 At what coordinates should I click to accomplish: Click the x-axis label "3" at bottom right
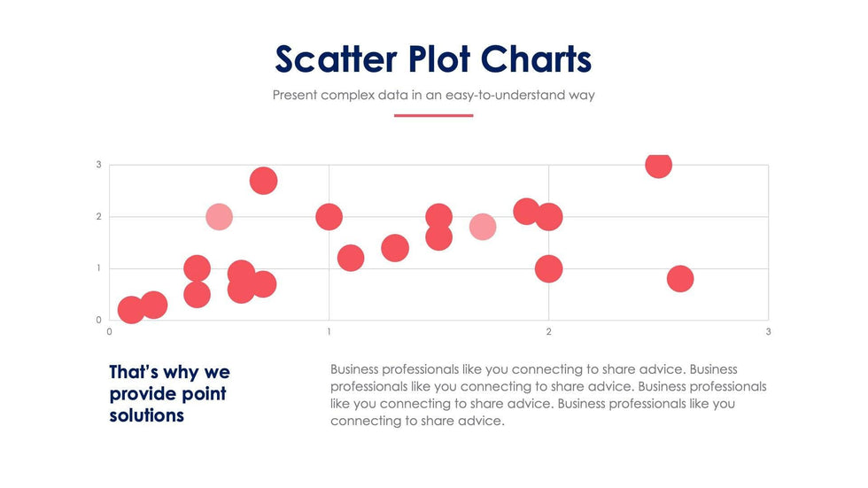[x=768, y=332]
